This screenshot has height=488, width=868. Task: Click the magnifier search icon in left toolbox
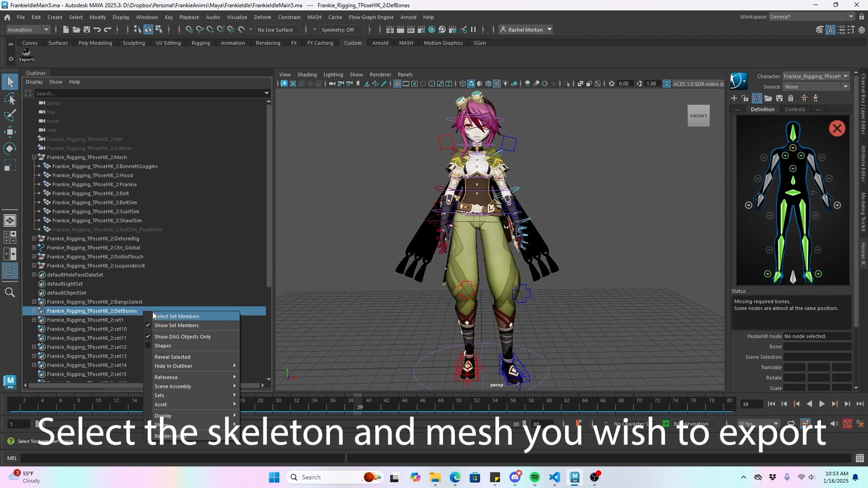10,292
